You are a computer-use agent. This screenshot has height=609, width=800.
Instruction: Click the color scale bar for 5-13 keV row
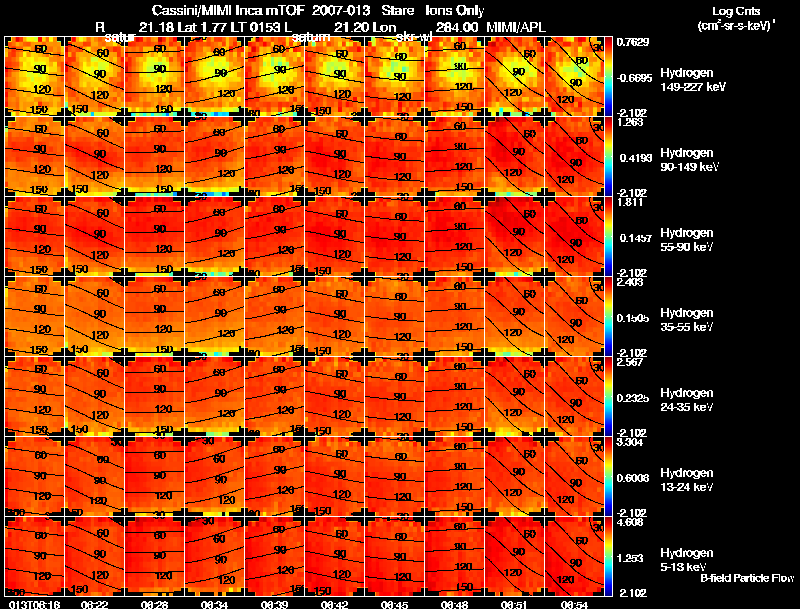(608, 556)
